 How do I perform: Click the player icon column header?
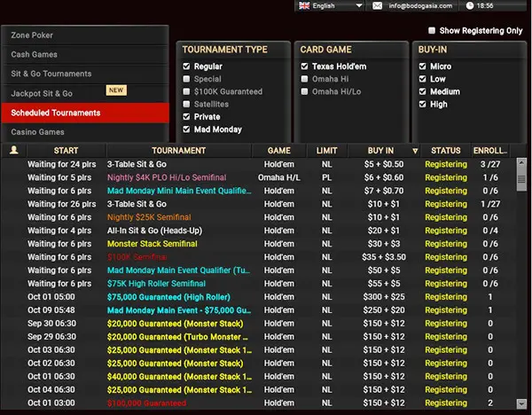tap(14, 150)
